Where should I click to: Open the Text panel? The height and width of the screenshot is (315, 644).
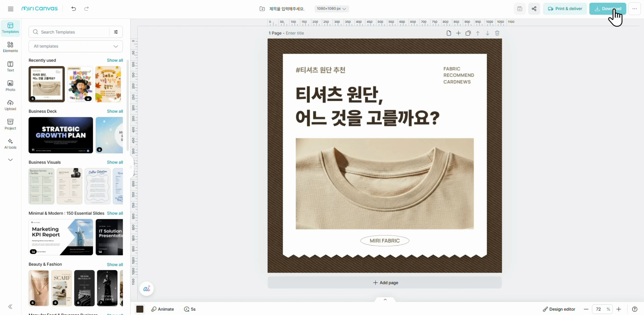coord(10,66)
